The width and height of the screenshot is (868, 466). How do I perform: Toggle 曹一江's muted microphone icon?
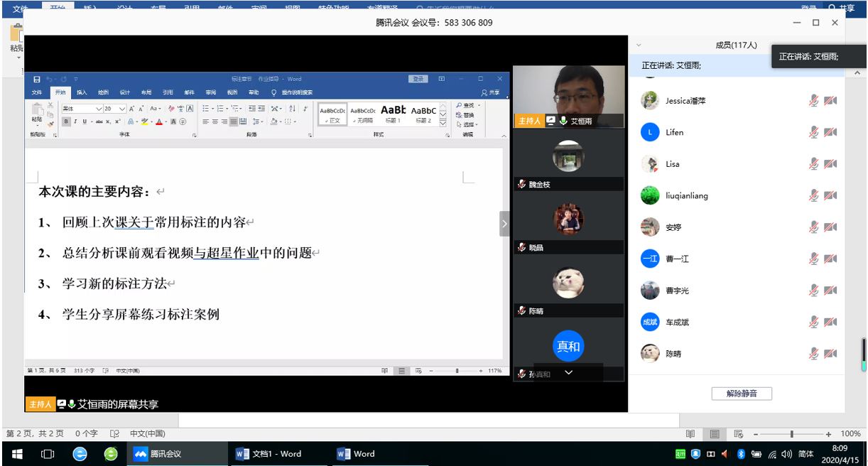coord(814,259)
